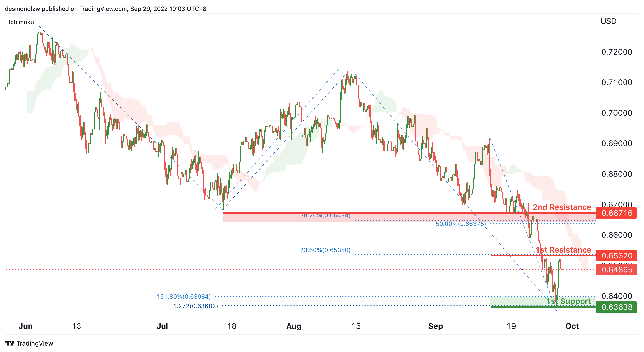
Task: Click the 0.72000 price axis label
Action: pyautogui.click(x=617, y=52)
